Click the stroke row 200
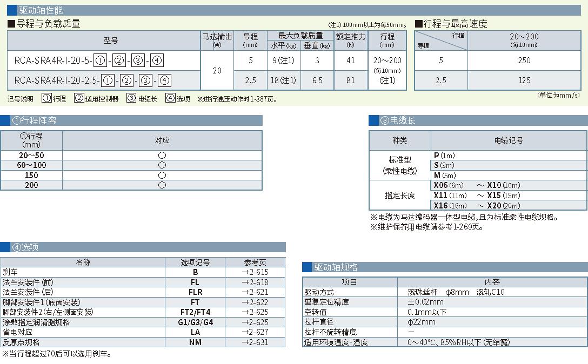 point(31,185)
